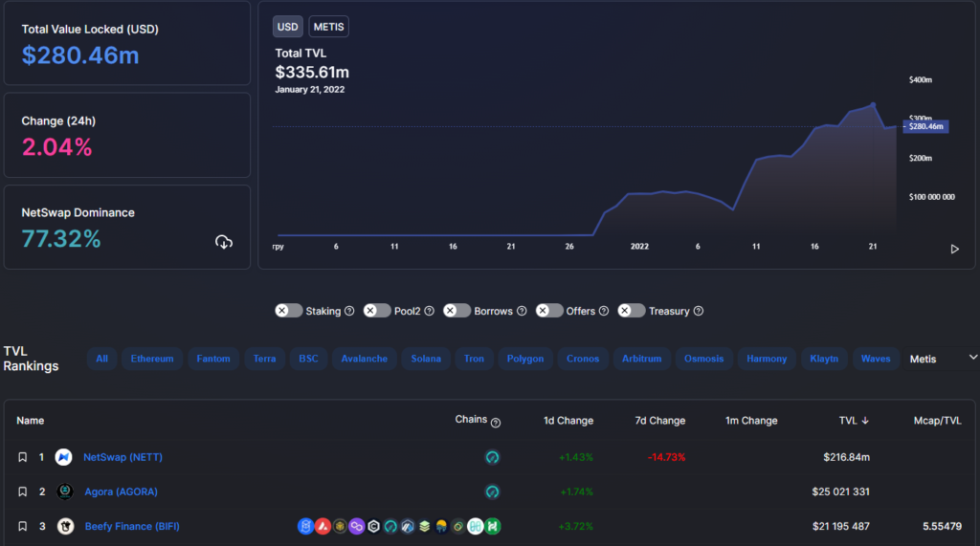980x546 pixels.
Task: Click the Metis chain icon in NetSwap row
Action: tap(493, 457)
